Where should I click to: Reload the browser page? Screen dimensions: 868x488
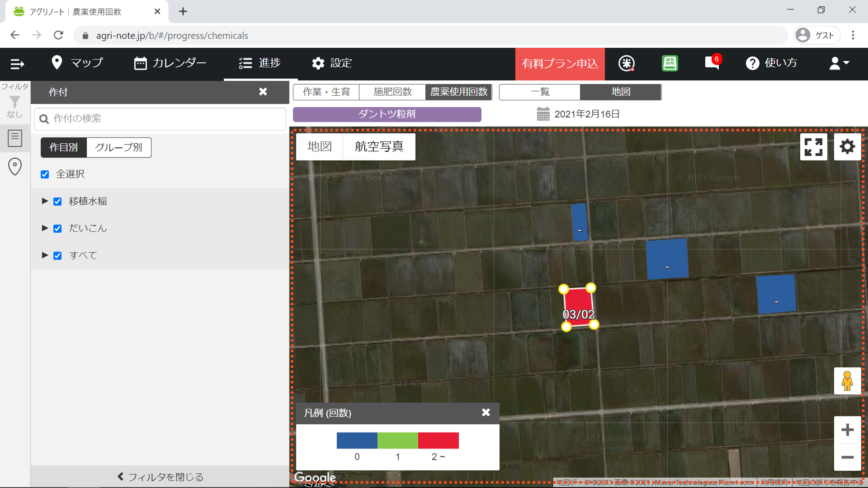pyautogui.click(x=59, y=35)
